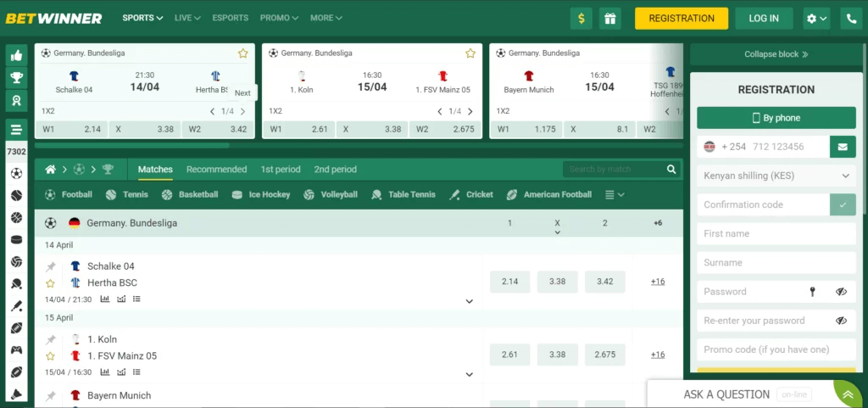The height and width of the screenshot is (408, 868).
Task: Select the cricket bat icon in left sidebar
Action: pos(17,306)
